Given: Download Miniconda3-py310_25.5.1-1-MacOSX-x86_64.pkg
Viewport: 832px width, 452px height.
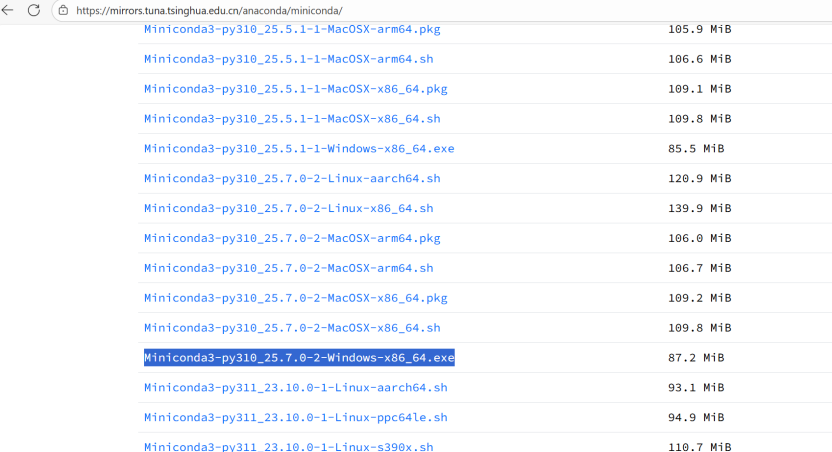Looking at the screenshot, I should 296,89.
